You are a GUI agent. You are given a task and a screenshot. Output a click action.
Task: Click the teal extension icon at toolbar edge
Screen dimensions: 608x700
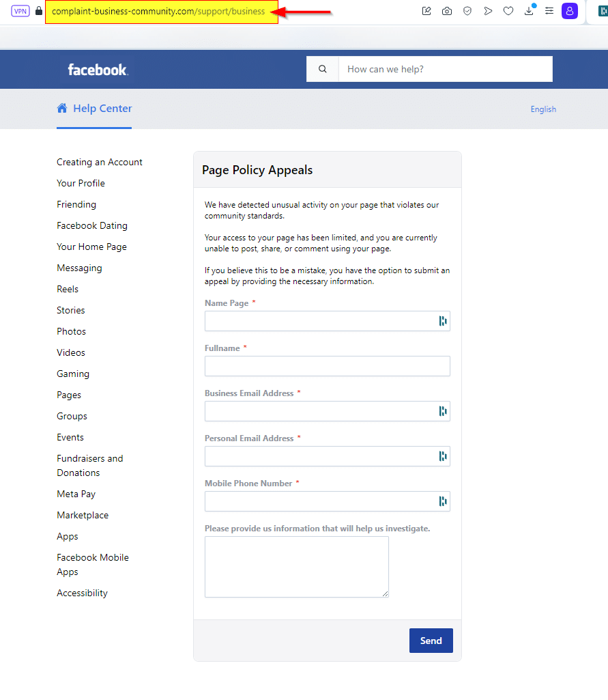(603, 11)
